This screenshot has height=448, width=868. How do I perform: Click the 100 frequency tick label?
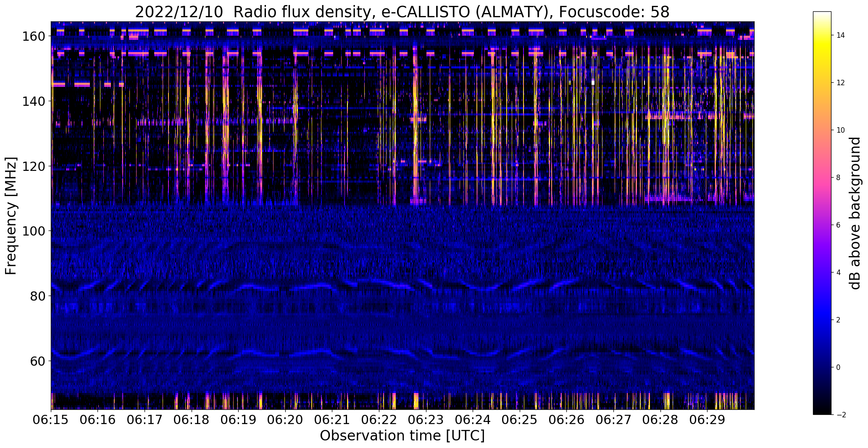tap(34, 231)
